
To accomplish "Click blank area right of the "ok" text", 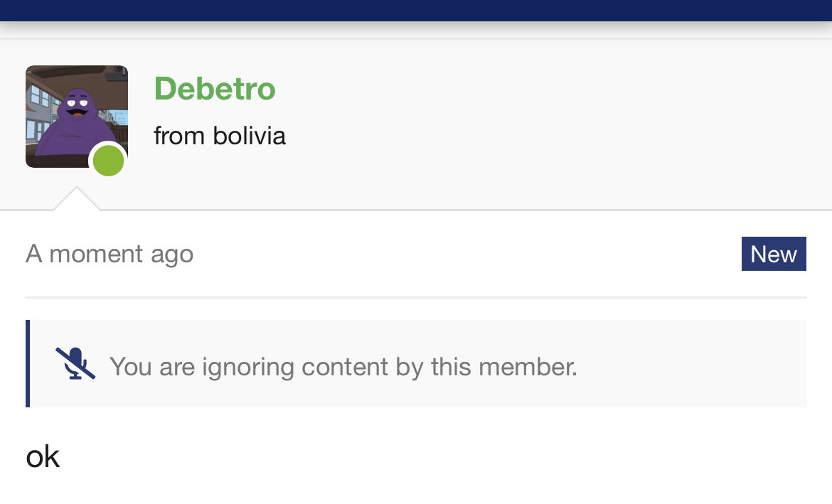I will [427, 456].
